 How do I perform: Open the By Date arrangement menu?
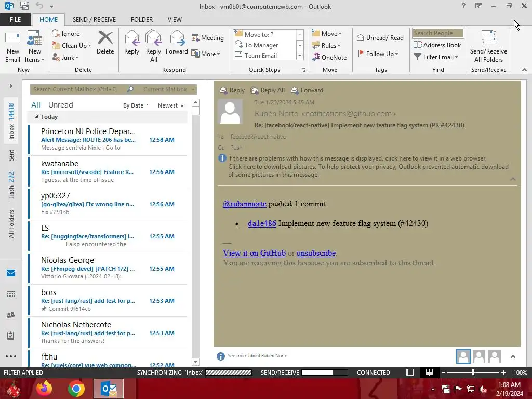click(x=136, y=105)
